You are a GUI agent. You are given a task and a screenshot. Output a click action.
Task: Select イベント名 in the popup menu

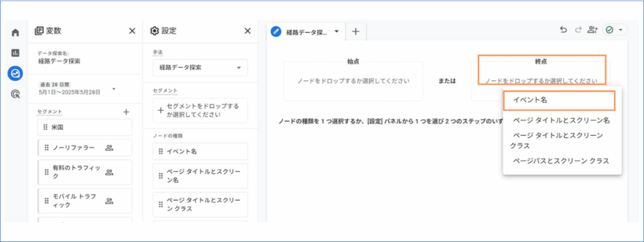coord(559,100)
